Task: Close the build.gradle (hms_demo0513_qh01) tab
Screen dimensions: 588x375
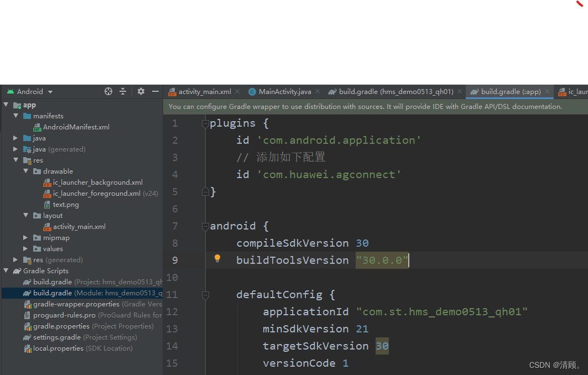Action: [459, 91]
